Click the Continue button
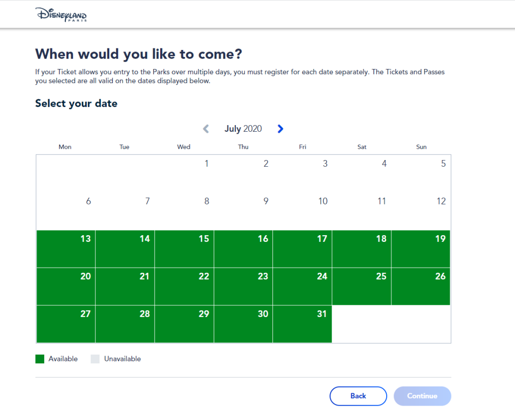 click(422, 396)
